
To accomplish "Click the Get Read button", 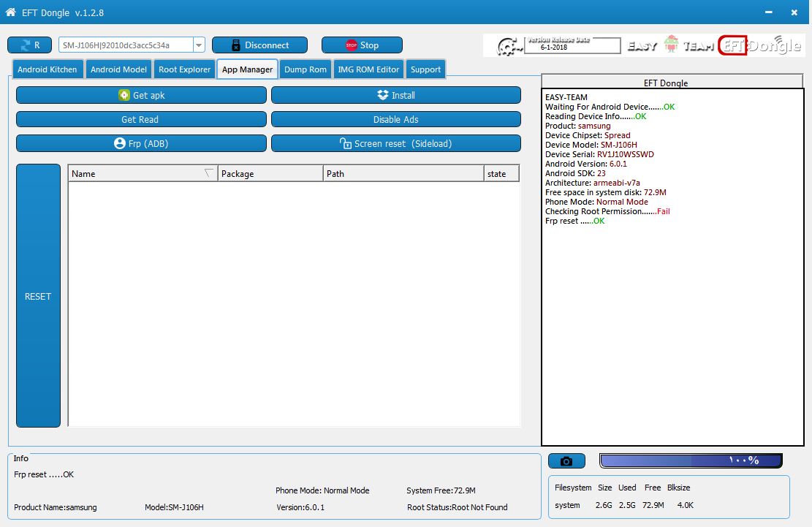I will 141,120.
